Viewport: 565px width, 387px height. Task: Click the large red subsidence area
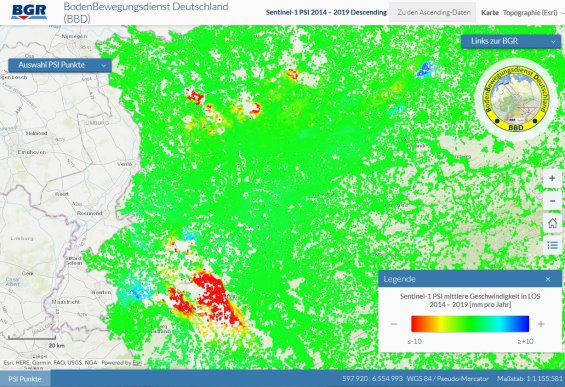[x=213, y=295]
